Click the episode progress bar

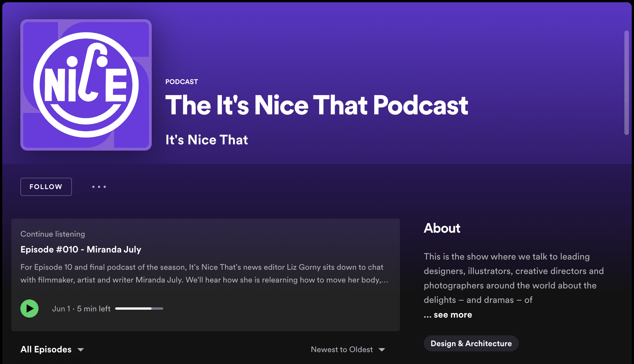click(139, 309)
